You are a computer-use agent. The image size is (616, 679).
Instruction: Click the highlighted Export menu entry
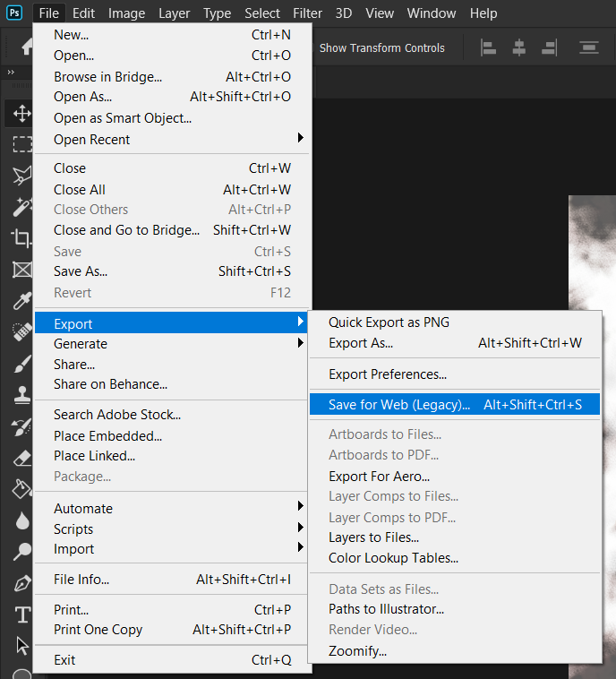[x=170, y=322]
